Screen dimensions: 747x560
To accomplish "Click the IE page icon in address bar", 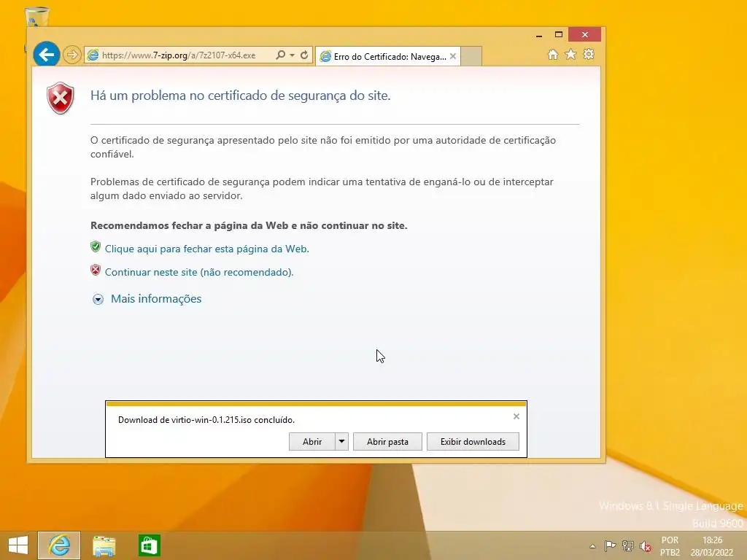I will [93, 55].
